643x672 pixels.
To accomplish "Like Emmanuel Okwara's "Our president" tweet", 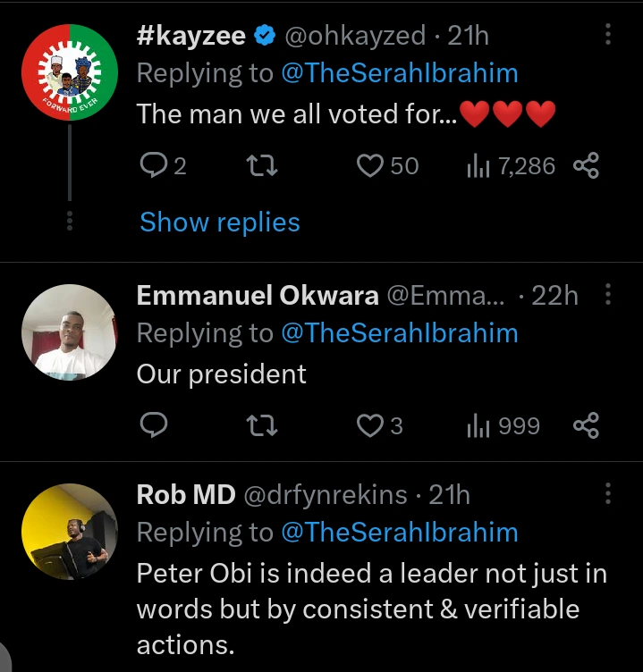I will tap(369, 425).
